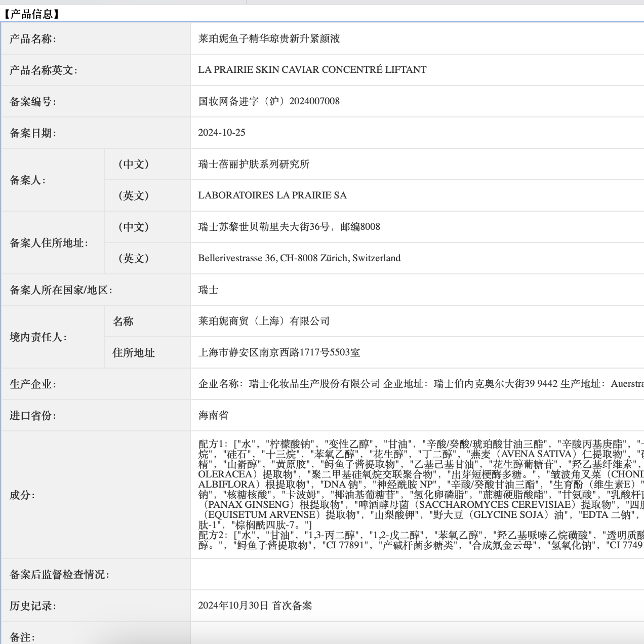
Task: Select the Swiss address Bellerivestrasse 36
Action: [299, 258]
